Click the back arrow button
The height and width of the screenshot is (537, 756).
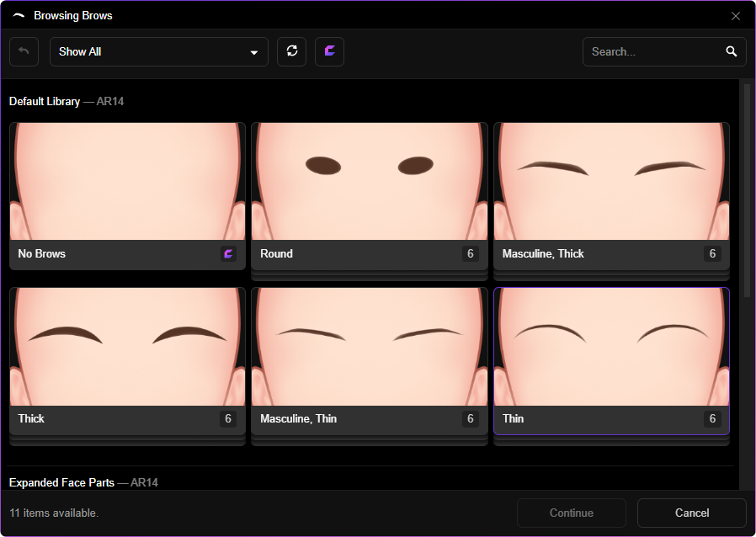pos(24,51)
